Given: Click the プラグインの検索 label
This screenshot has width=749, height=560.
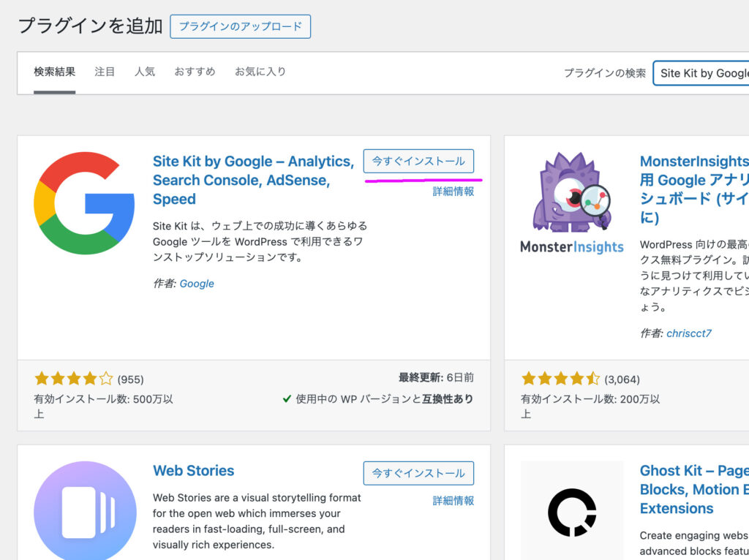Looking at the screenshot, I should [x=605, y=73].
